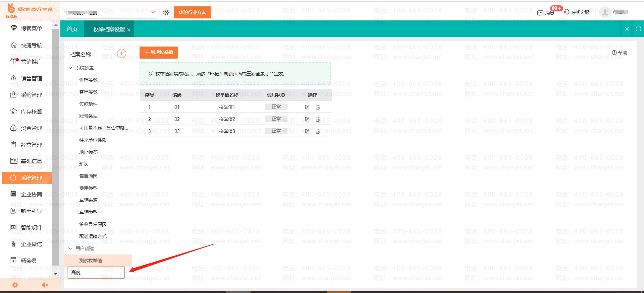Collapse the 用户创建 tree group
Screen dimensions: 644x293
pyautogui.click(x=70, y=248)
